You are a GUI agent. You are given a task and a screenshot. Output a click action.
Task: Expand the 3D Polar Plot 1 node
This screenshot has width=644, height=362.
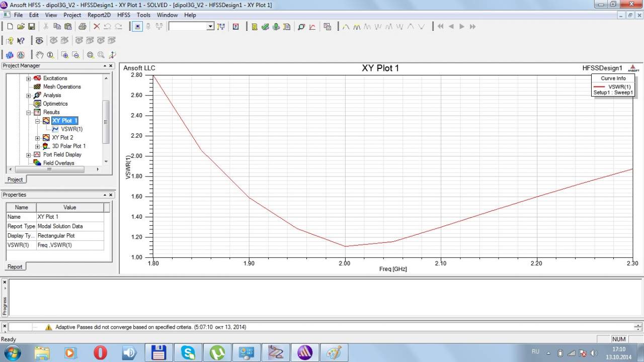38,146
